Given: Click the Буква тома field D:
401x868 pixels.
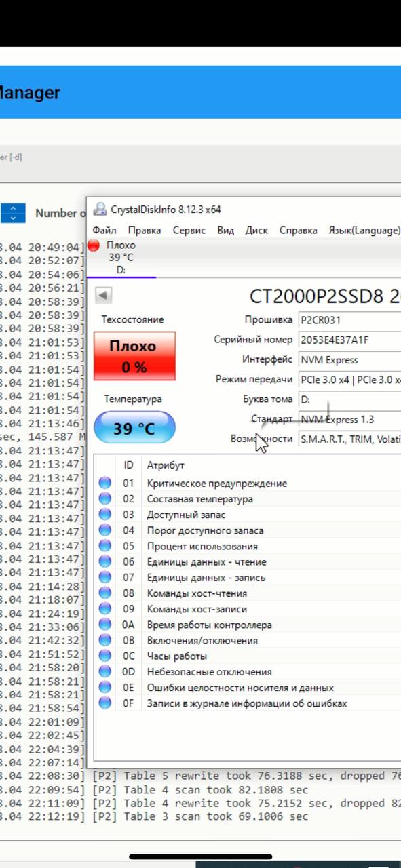Looking at the screenshot, I should 349,399.
